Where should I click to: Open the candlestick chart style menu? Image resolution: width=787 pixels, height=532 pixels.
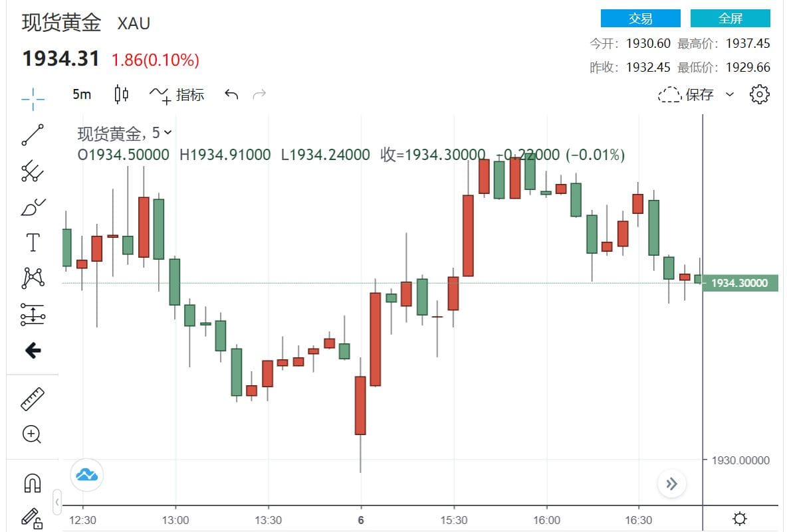coord(121,95)
